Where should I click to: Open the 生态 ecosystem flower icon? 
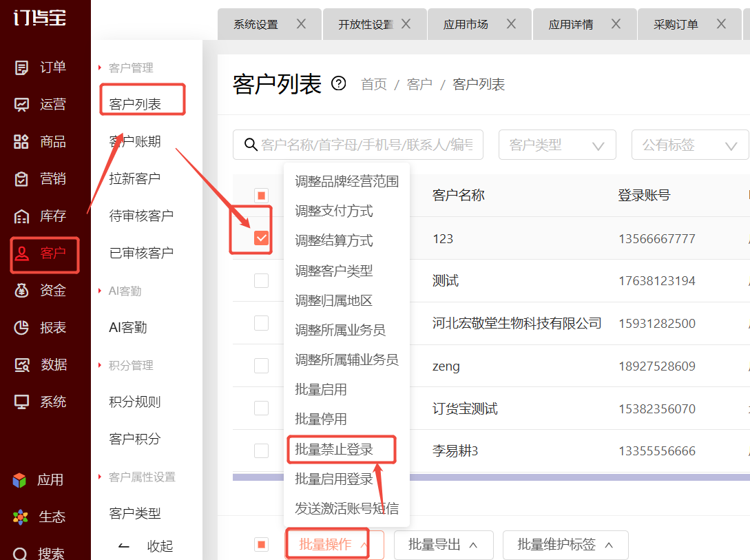coord(20,517)
